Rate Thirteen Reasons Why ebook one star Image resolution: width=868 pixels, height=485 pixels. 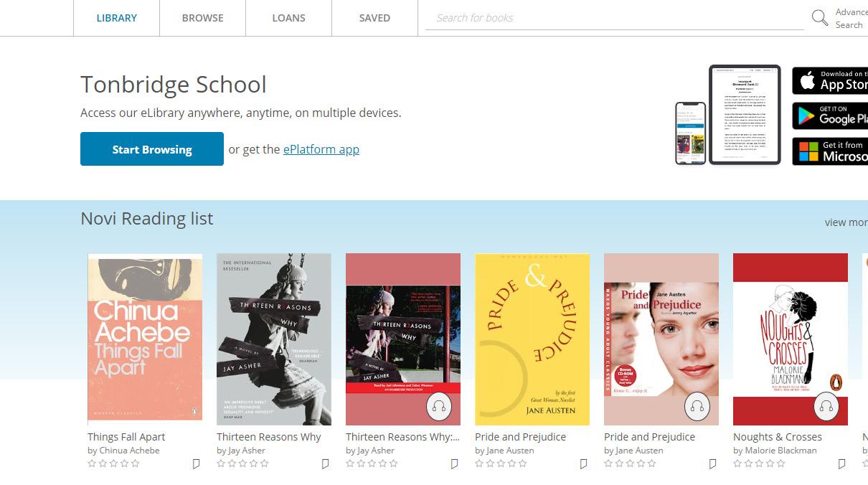point(221,463)
